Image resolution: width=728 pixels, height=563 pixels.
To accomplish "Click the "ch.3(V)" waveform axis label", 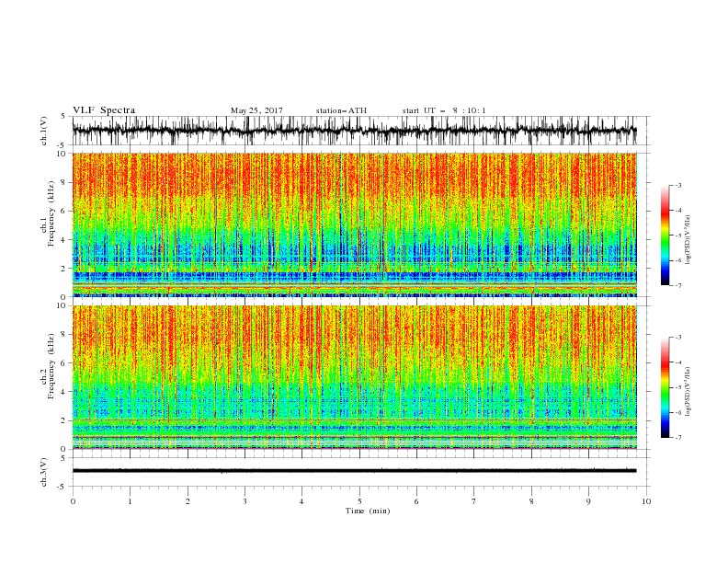I will click(44, 472).
